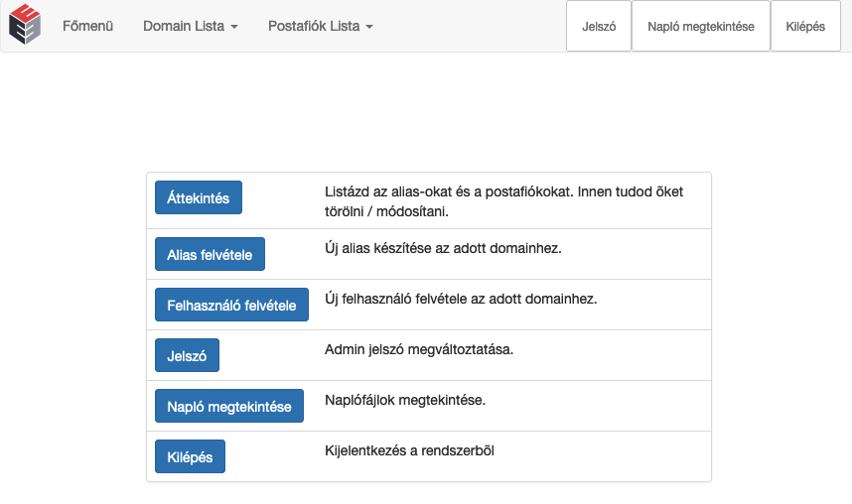Click the blue Kilépés button in the list
Image resolution: width=852 pixels, height=504 pixels.
190,456
